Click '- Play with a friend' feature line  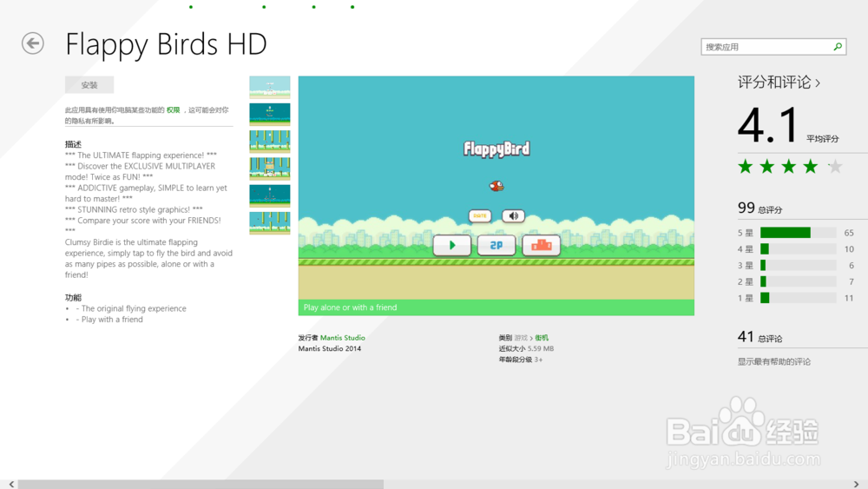(x=109, y=320)
